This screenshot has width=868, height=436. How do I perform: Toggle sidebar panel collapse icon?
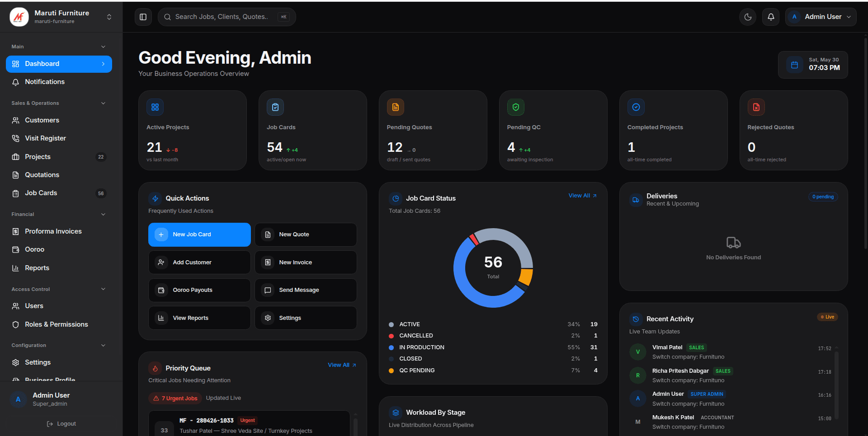[143, 17]
